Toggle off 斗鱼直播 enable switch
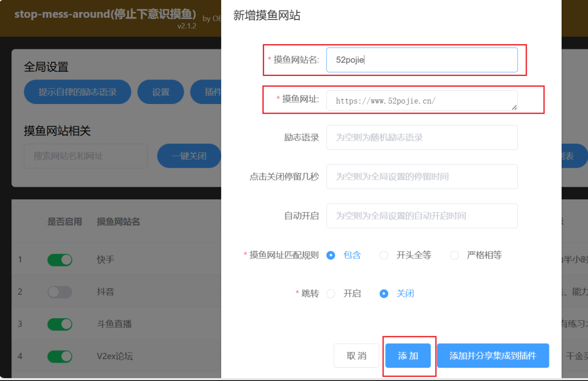 [x=60, y=324]
